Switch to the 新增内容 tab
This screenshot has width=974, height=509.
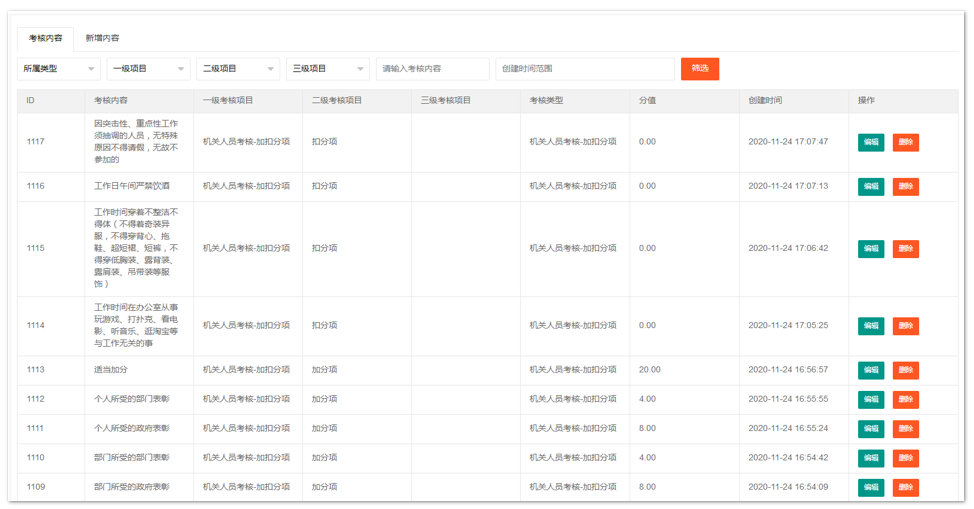point(102,38)
